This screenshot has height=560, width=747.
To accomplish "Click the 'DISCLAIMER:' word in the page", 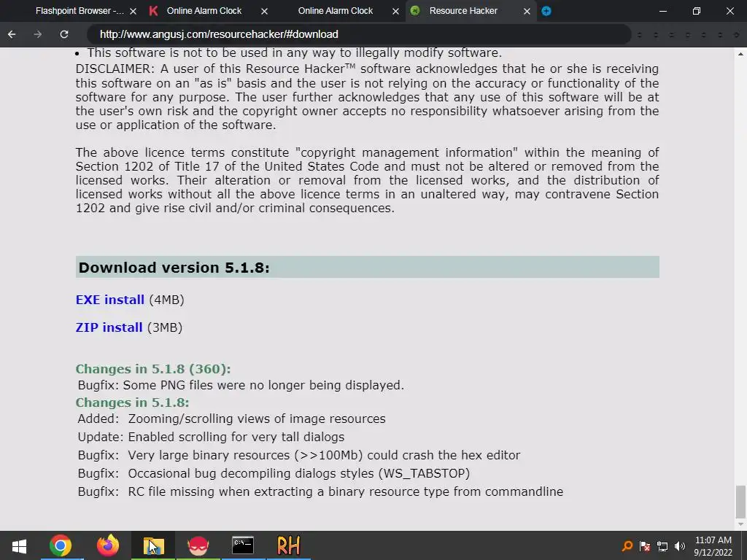I will 115,69.
